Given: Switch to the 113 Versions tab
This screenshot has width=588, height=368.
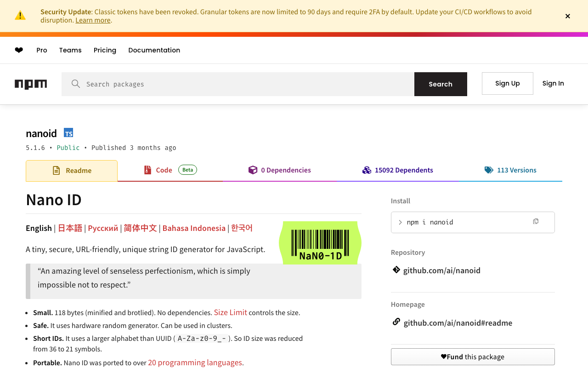Looking at the screenshot, I should click(510, 170).
